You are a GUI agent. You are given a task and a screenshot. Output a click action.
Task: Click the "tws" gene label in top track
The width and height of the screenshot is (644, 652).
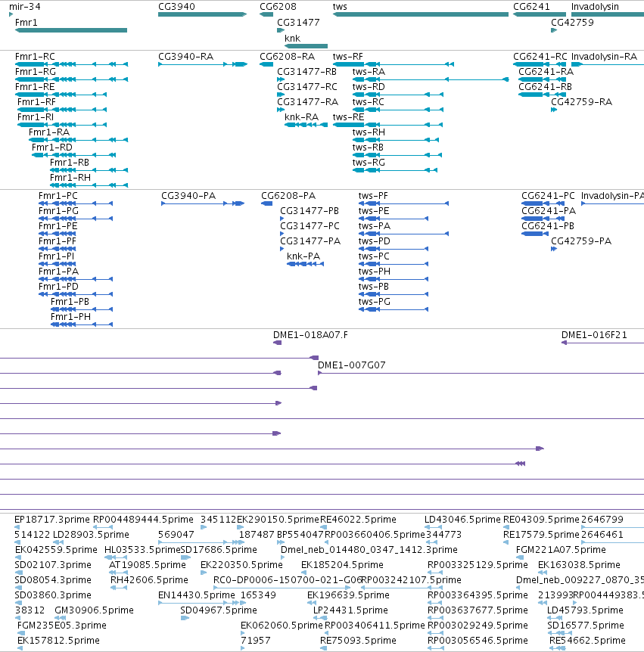pos(340,7)
